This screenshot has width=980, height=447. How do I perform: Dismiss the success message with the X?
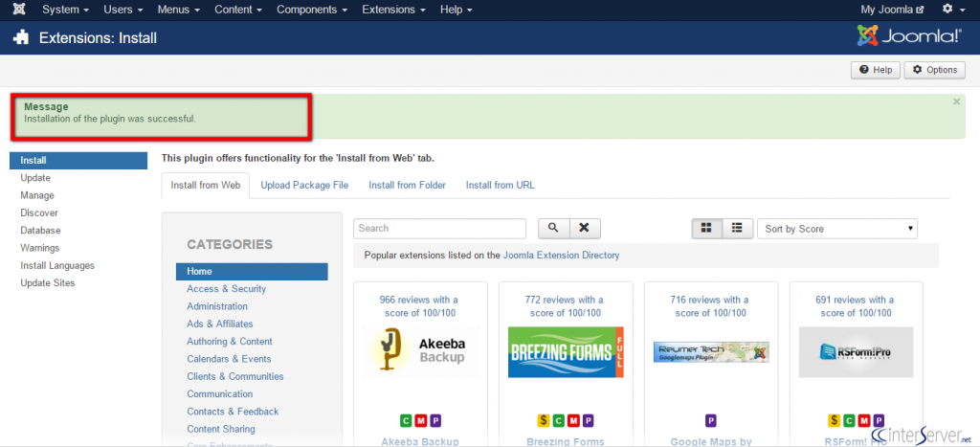(956, 101)
